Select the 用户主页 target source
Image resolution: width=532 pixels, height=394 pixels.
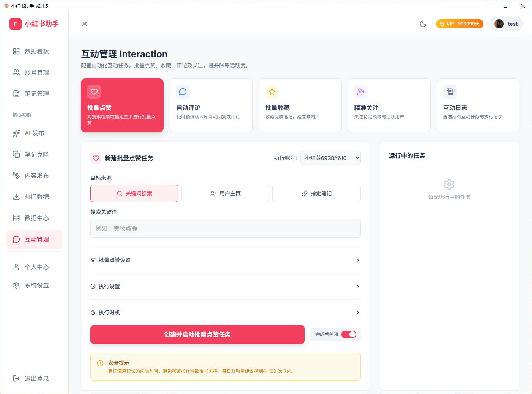click(x=225, y=193)
